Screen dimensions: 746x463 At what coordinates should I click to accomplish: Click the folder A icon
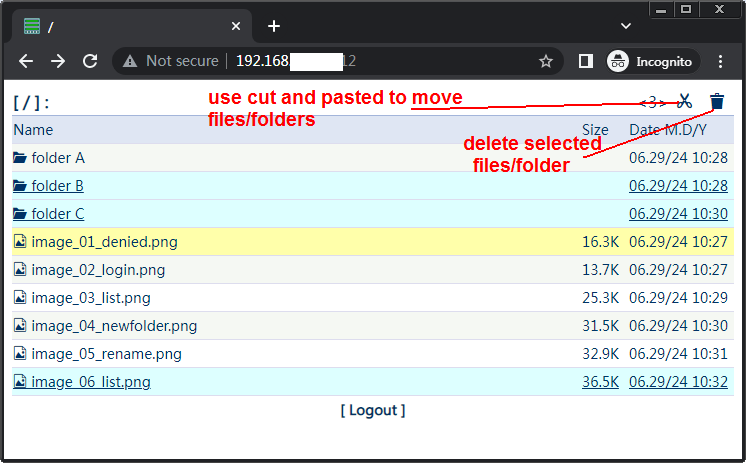pos(20,158)
